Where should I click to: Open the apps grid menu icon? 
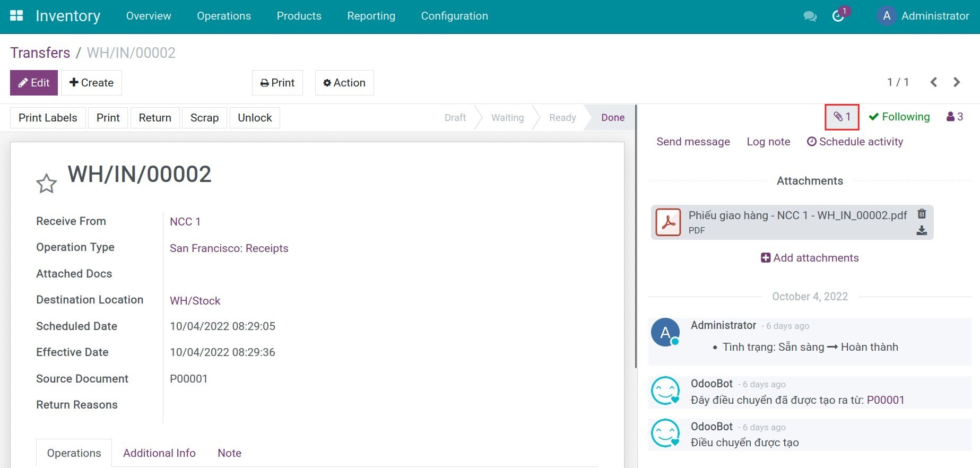point(16,16)
